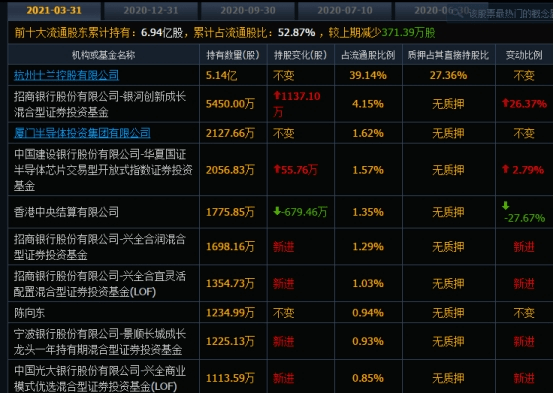Screen dimensions: 554x394
Task: Click the red 55.76万 increase value
Action: [296, 170]
